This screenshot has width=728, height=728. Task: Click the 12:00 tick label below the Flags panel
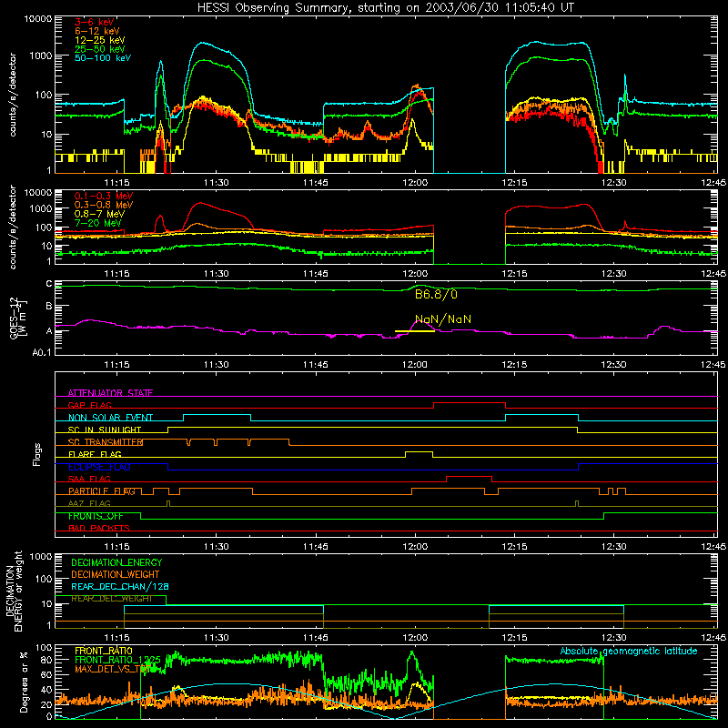[x=415, y=547]
